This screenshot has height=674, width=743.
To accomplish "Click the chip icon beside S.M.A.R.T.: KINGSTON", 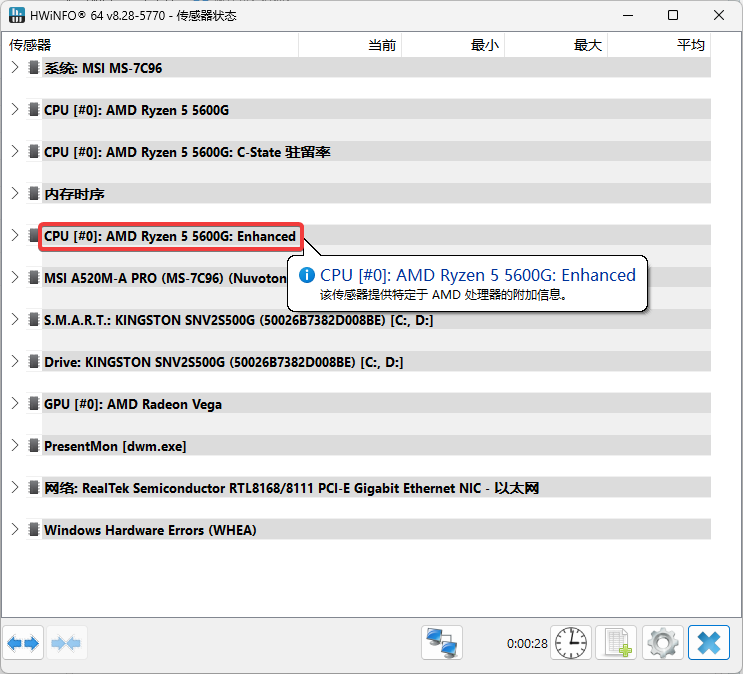I will click(34, 319).
